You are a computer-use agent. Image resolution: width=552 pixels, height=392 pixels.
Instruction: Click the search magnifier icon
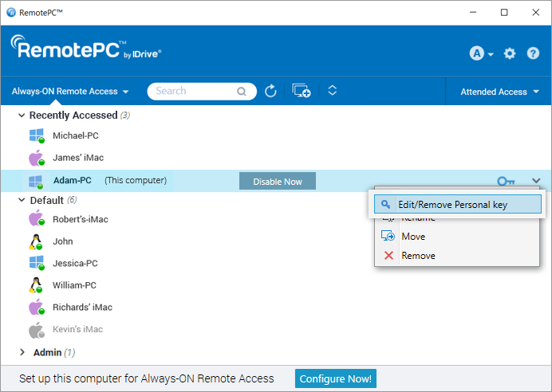(x=241, y=92)
